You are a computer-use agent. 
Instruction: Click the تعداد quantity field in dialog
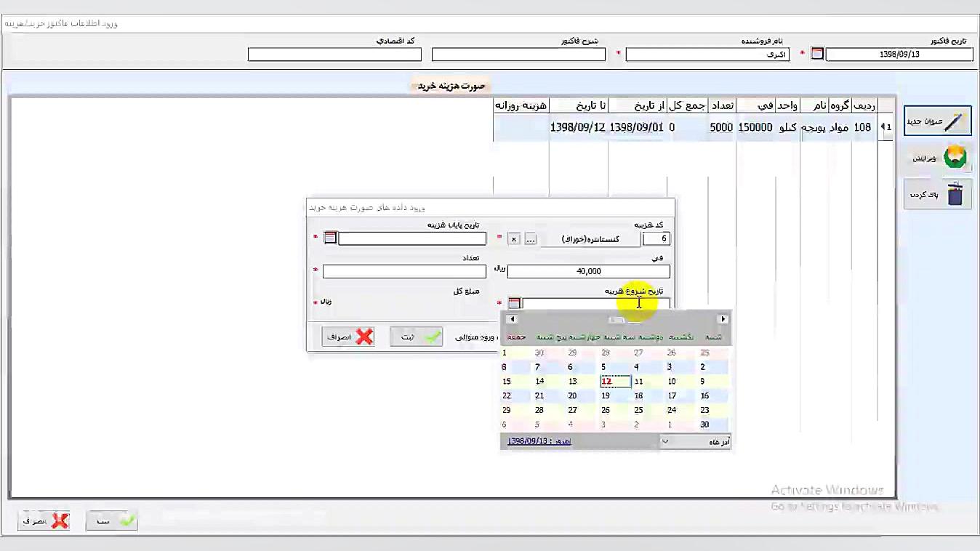tap(404, 271)
